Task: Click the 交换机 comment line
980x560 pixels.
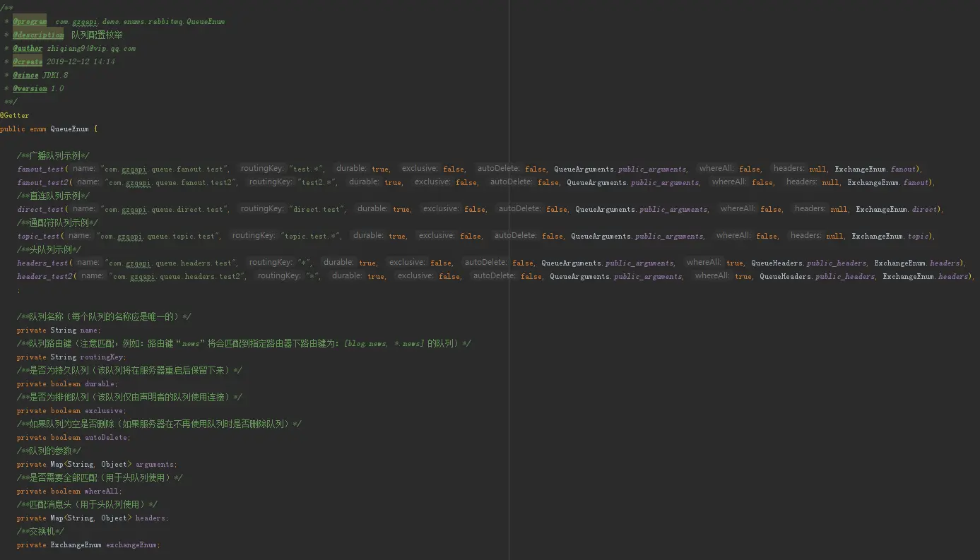Action: [x=40, y=531]
